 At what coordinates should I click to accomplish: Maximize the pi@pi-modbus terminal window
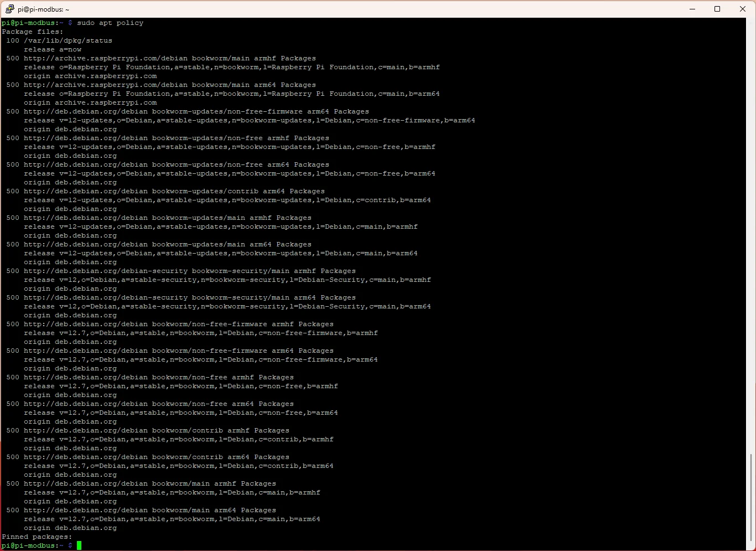(717, 9)
